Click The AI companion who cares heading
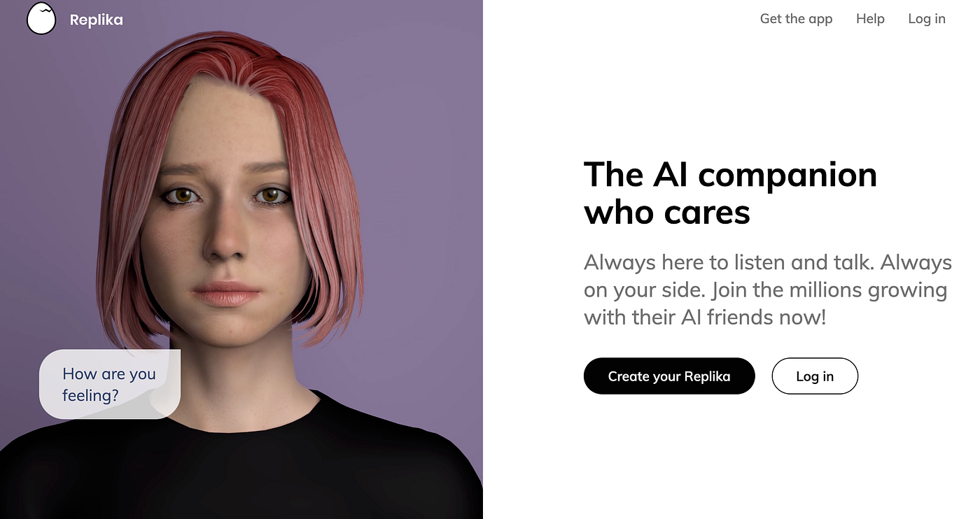980x519 pixels. coord(730,193)
